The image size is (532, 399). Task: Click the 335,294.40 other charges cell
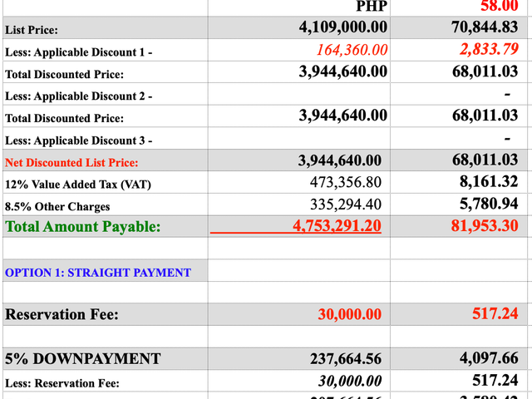pos(299,204)
